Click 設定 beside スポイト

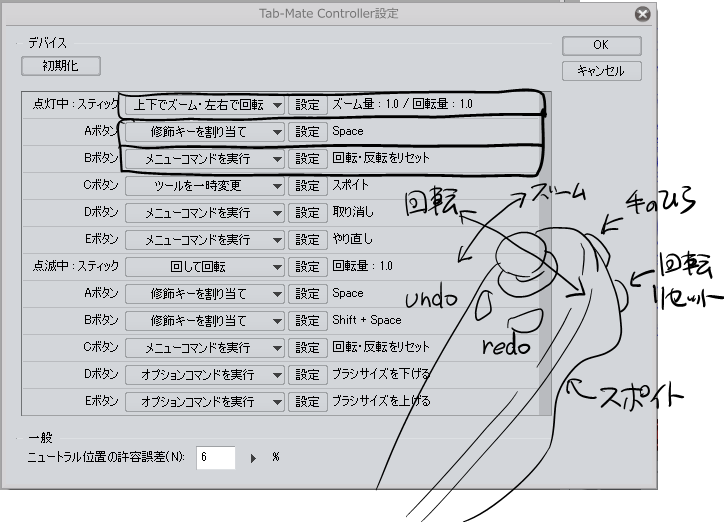click(x=308, y=186)
